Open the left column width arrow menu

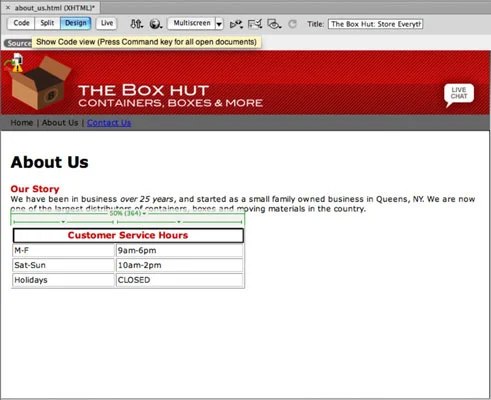tap(63, 222)
